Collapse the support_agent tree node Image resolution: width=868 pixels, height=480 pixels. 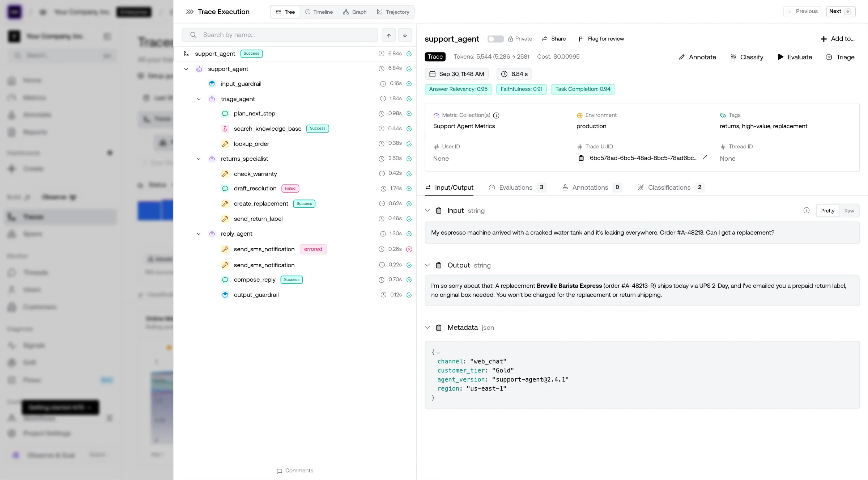coord(186,69)
